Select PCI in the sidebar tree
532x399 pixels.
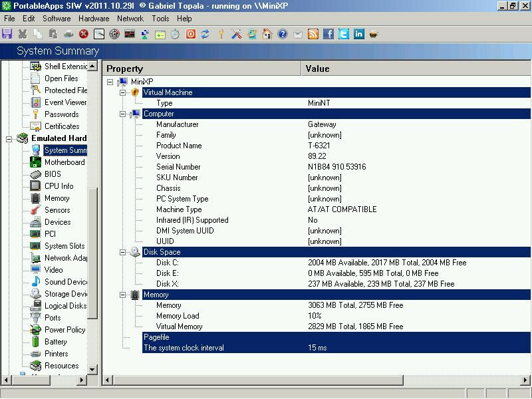(x=50, y=234)
